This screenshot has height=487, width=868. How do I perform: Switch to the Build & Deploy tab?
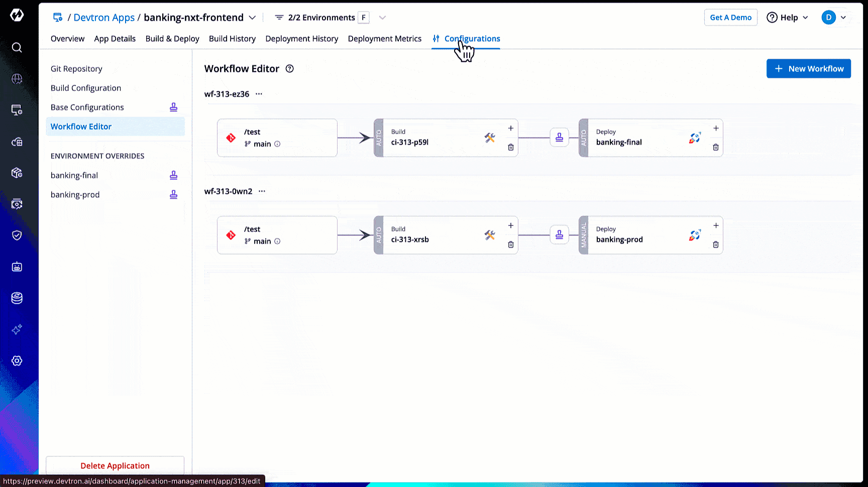(172, 39)
